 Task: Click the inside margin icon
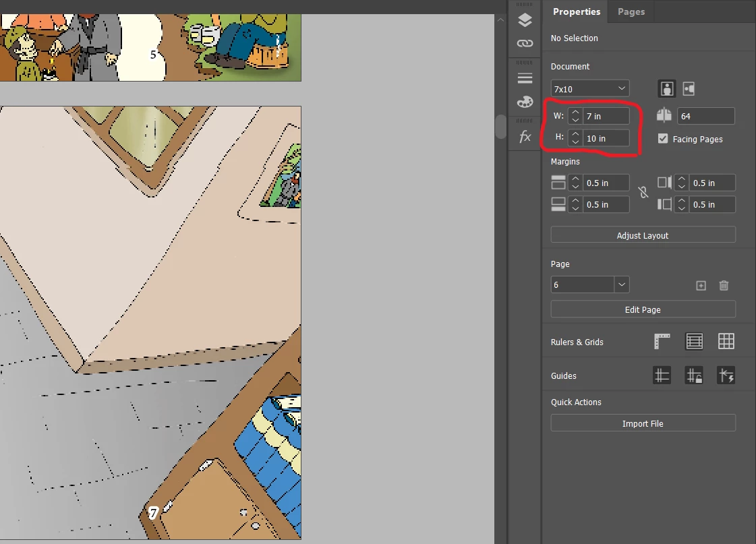pos(664,183)
